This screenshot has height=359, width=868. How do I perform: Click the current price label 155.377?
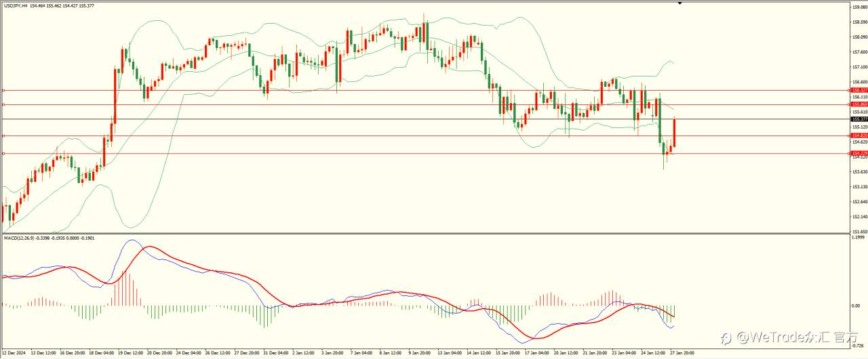859,119
